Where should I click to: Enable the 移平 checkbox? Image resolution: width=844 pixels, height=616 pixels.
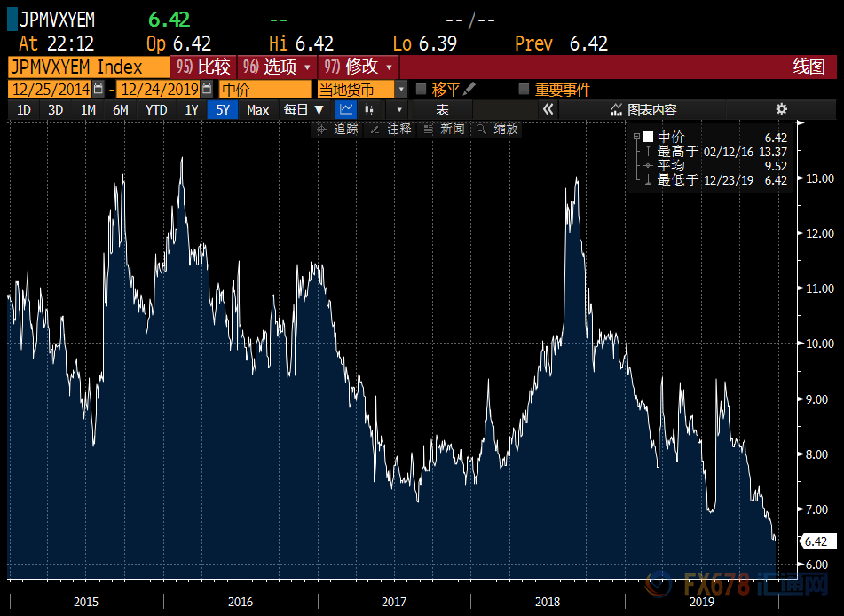422,90
